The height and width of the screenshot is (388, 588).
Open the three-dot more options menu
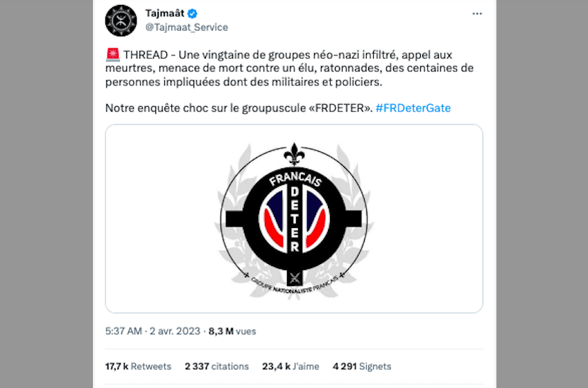477,13
